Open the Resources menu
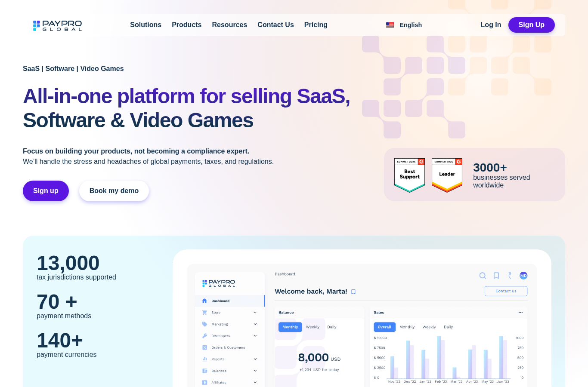This screenshot has height=387, width=588. point(229,25)
